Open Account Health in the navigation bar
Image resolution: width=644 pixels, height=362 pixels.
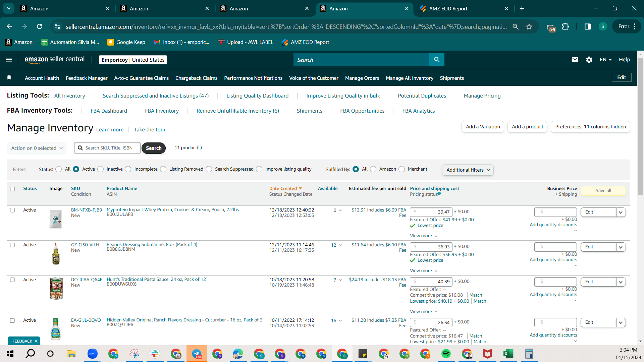coord(42,78)
